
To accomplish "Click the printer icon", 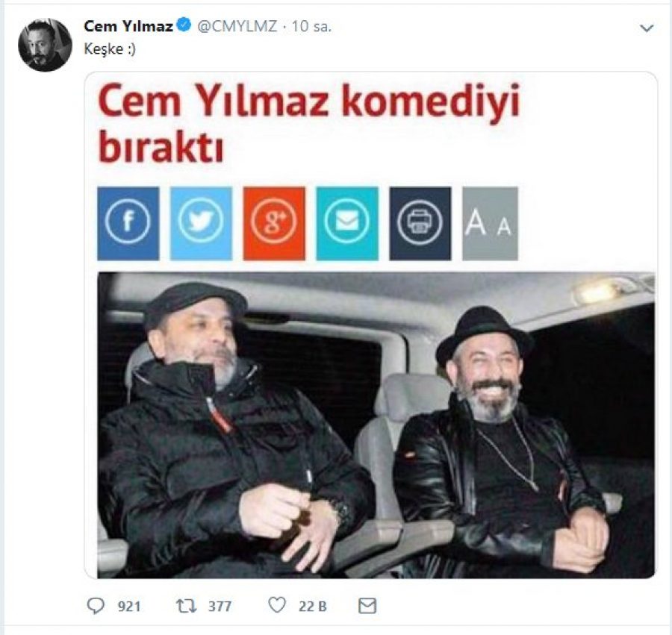I will (420, 223).
